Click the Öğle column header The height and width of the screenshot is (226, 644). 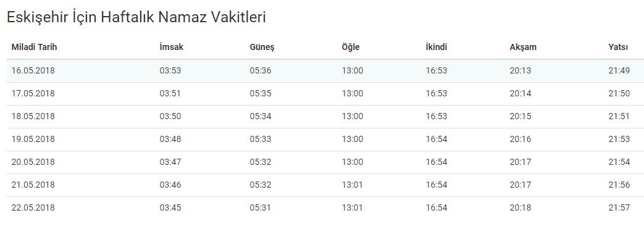[350, 47]
